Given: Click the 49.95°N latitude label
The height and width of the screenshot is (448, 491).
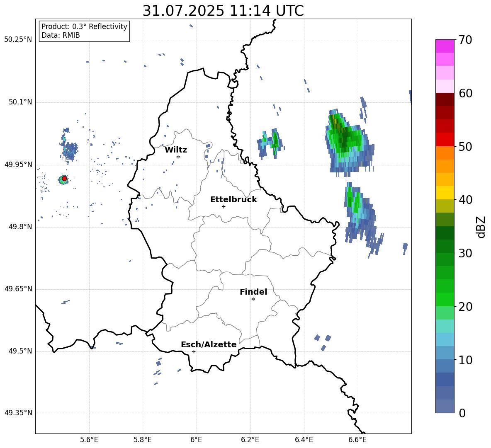Looking at the screenshot, I should [x=18, y=165].
